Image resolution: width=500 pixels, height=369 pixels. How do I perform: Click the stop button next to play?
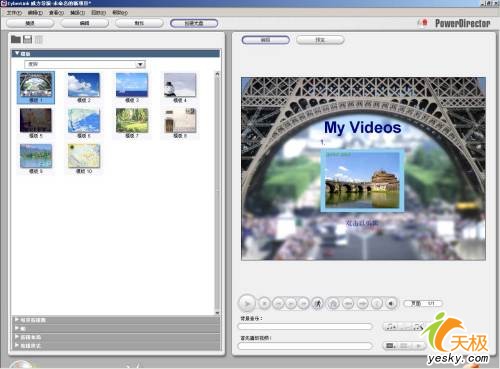click(x=265, y=303)
